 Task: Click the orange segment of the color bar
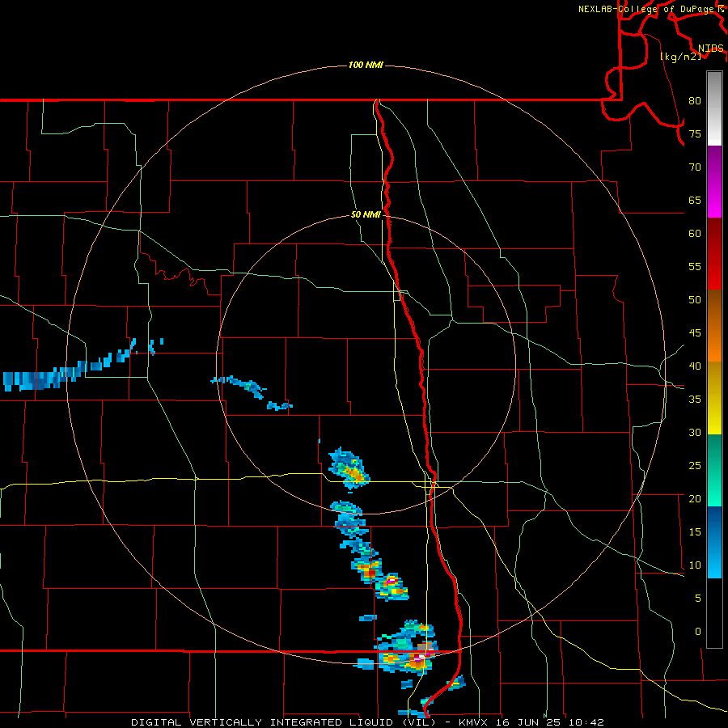pos(714,326)
